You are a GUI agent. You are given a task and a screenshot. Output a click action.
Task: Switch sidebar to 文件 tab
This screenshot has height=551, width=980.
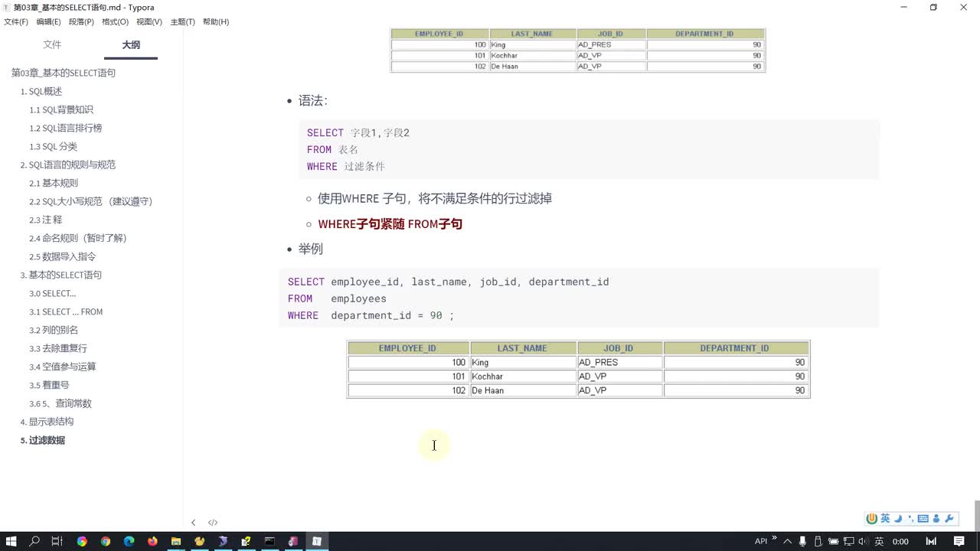coord(52,45)
